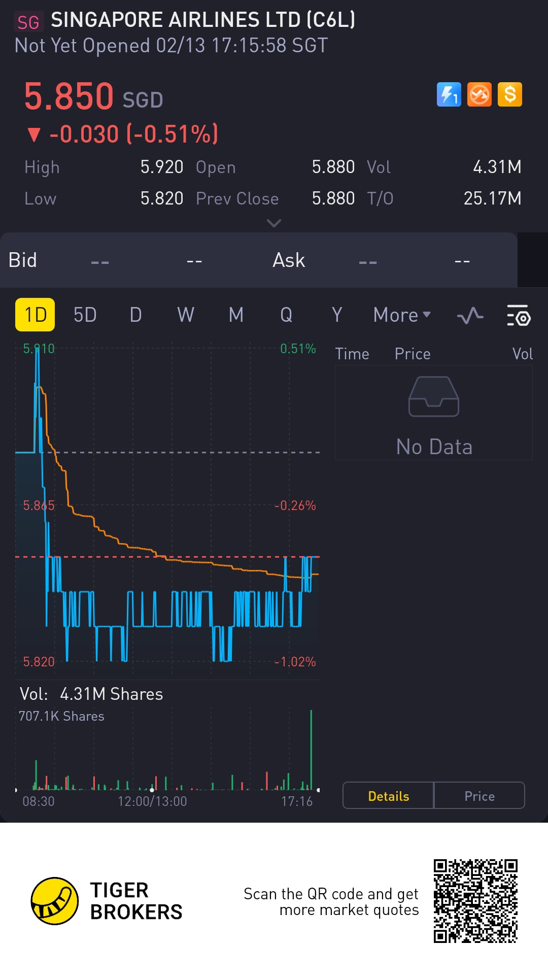
Task: Tap the Singapore Airlines stock title
Action: coord(203,20)
